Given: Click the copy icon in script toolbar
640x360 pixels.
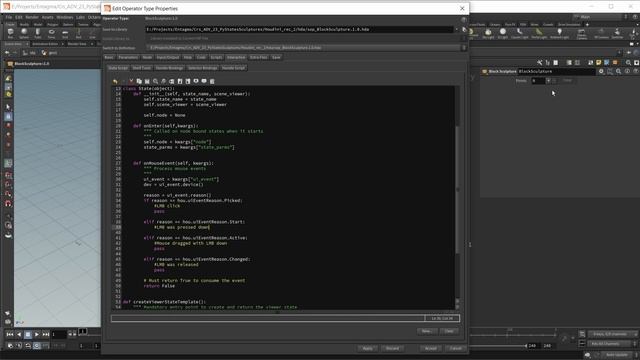Looking at the screenshot, I should (x=139, y=81).
